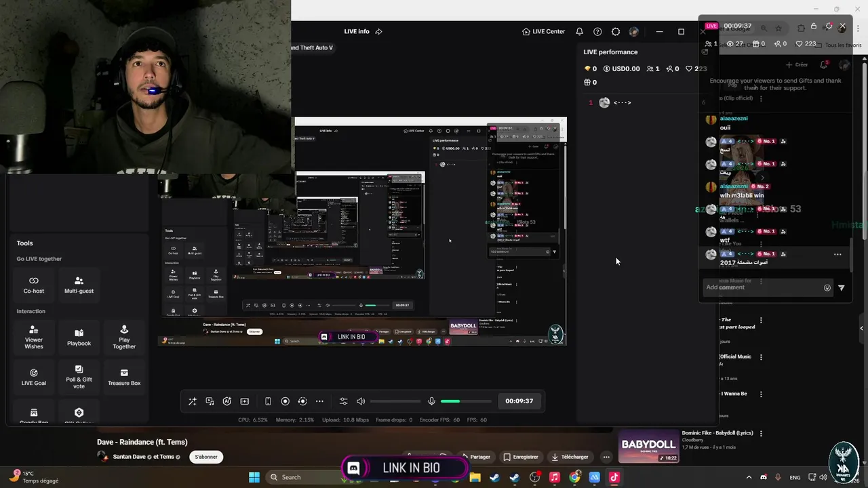868x488 pixels.
Task: Click the replay clip capture icon
Action: click(302, 401)
